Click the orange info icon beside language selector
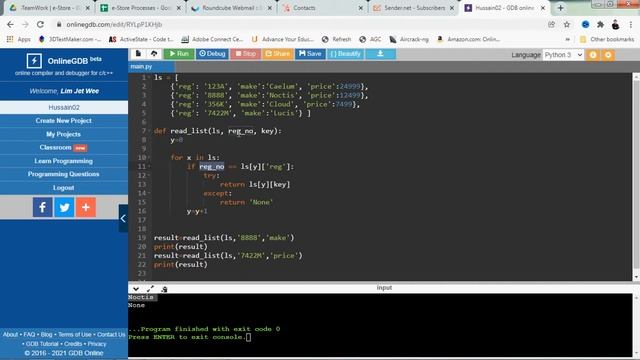The height and width of the screenshot is (360, 640). tap(593, 55)
